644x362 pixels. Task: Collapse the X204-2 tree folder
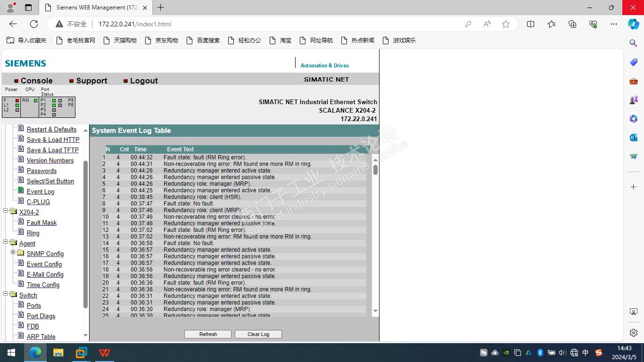tap(6, 212)
